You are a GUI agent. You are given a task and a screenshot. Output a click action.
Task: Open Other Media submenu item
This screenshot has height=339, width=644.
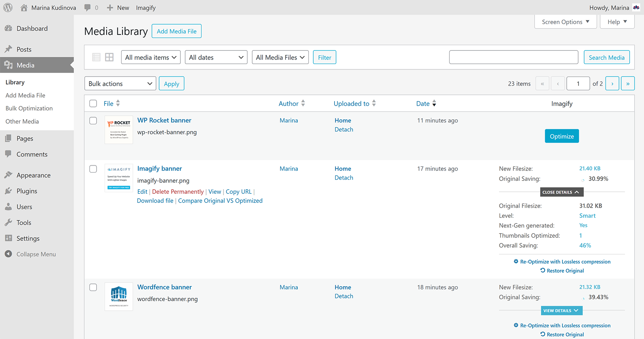point(22,121)
